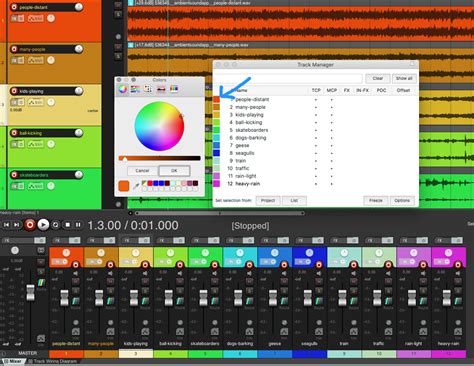The width and height of the screenshot is (474, 366).
Task: Pause using the transport pause button
Action: tap(78, 225)
